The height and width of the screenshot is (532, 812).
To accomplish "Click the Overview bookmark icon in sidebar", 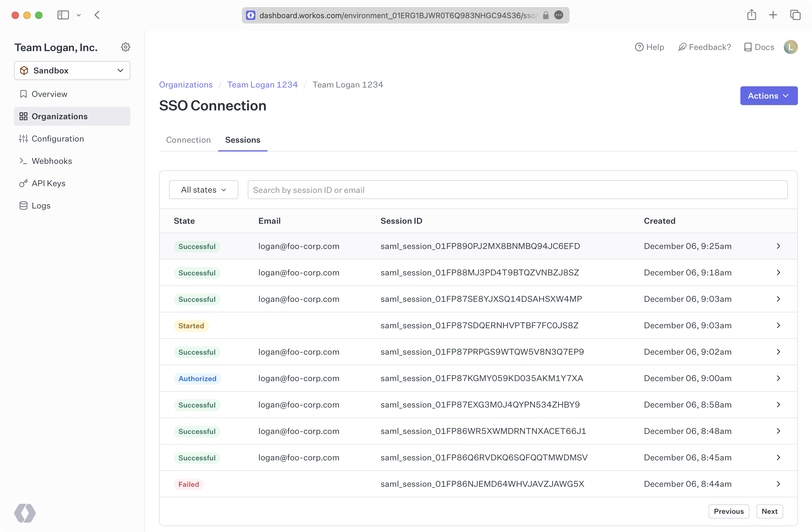I will (x=23, y=94).
